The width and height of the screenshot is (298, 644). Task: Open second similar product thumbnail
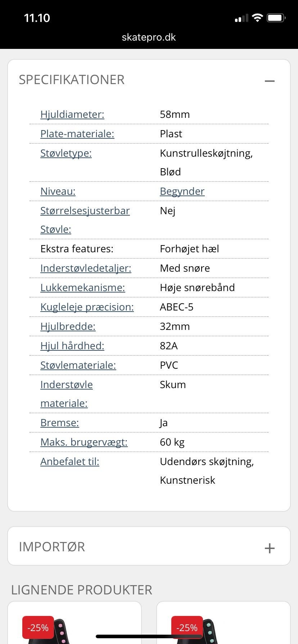[x=223, y=623]
